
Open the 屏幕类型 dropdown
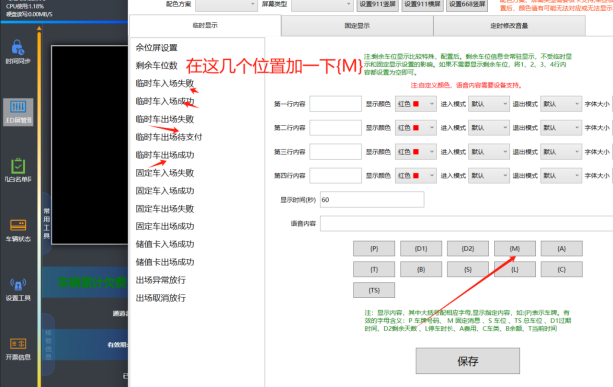(x=322, y=4)
